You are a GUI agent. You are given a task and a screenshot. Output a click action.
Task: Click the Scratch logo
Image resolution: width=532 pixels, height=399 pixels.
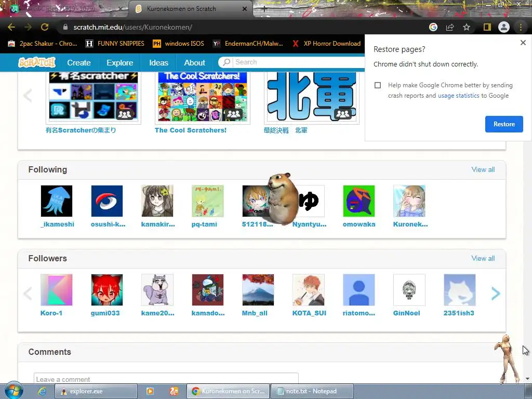pos(37,62)
